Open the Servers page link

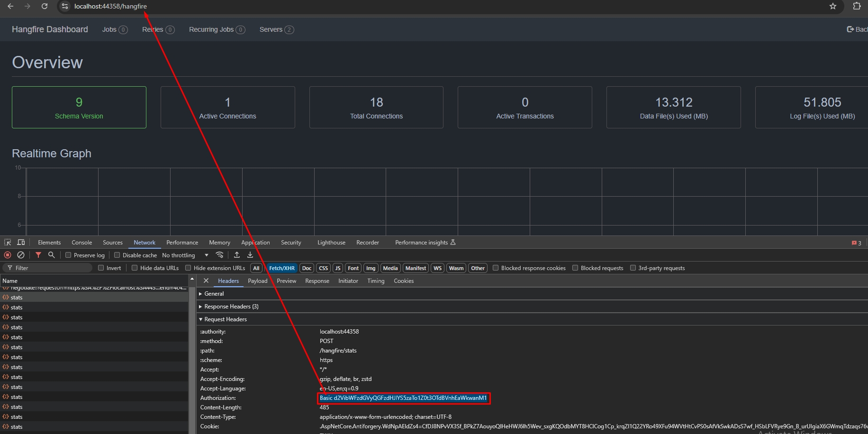pyautogui.click(x=277, y=29)
